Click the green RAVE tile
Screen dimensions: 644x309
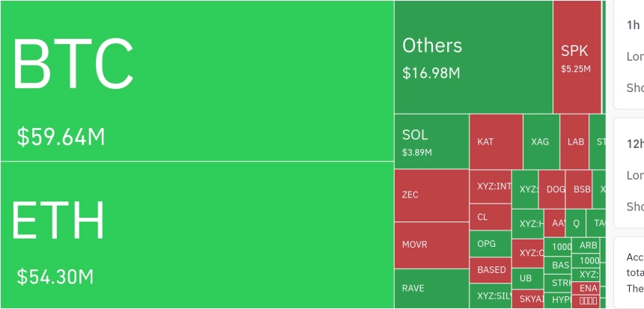pyautogui.click(x=431, y=288)
